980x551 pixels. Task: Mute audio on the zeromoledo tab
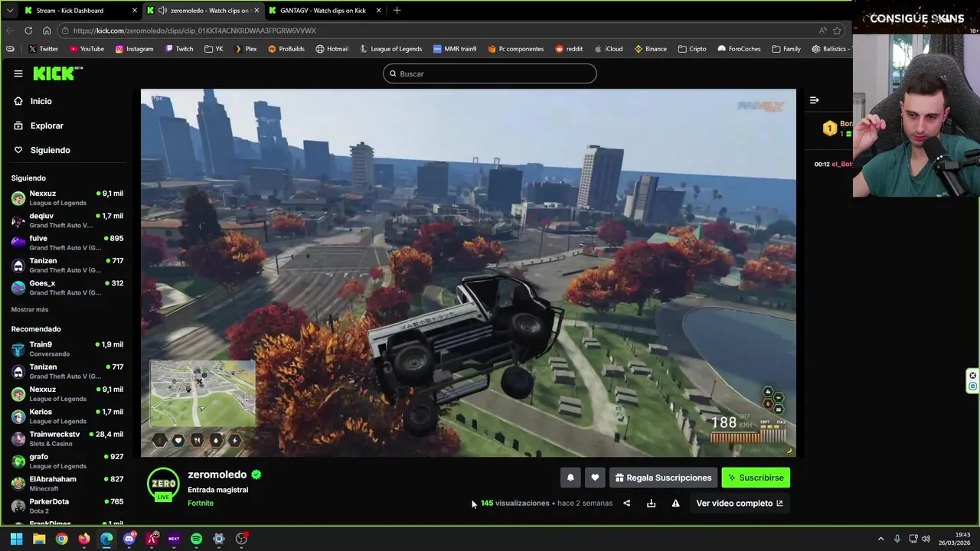pyautogui.click(x=162, y=10)
